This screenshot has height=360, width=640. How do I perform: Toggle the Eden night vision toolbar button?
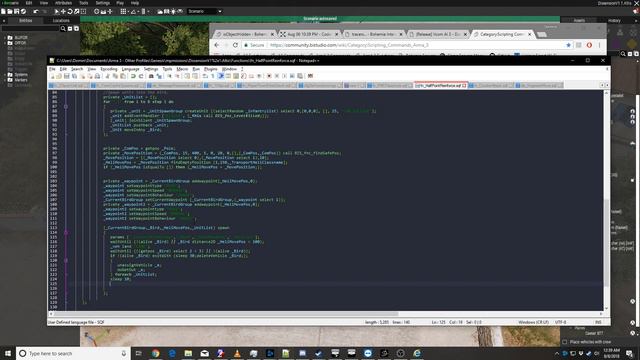pyautogui.click(x=180, y=11)
